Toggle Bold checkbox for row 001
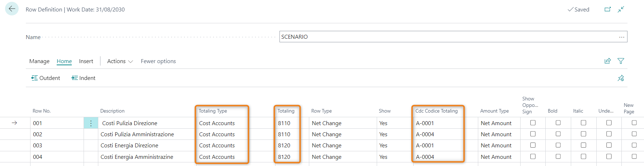644x166 pixels. tap(558, 123)
